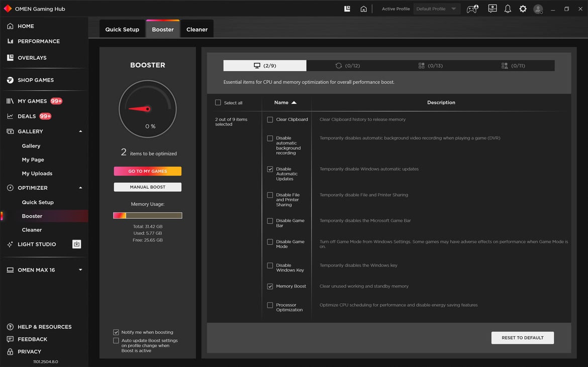Collapse the OPTIMIZER section arrow

tap(80, 188)
